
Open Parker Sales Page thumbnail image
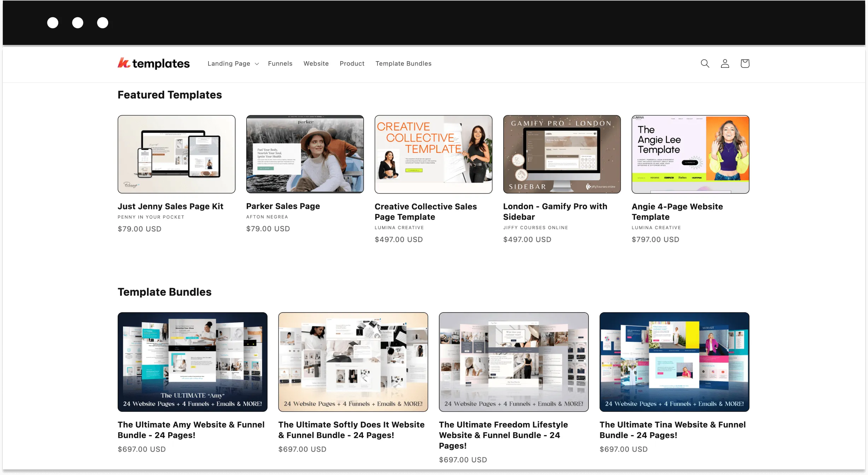(305, 154)
